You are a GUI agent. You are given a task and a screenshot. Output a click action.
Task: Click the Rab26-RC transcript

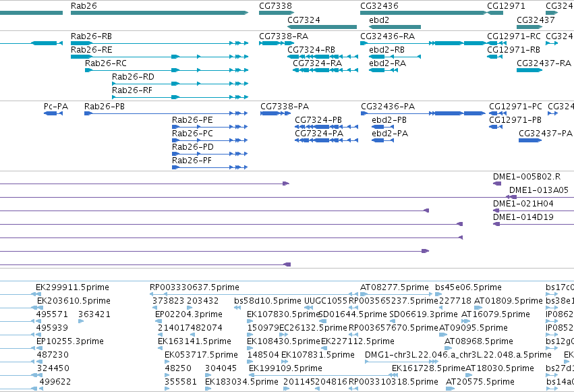tap(167, 70)
